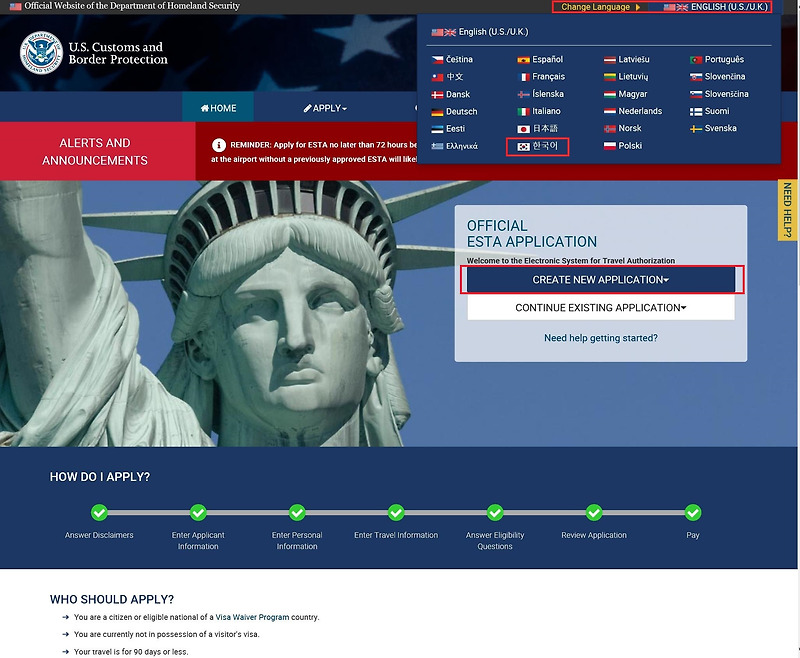Choose Lietuvių language option
Screen dimensions: 800x658
pos(626,77)
